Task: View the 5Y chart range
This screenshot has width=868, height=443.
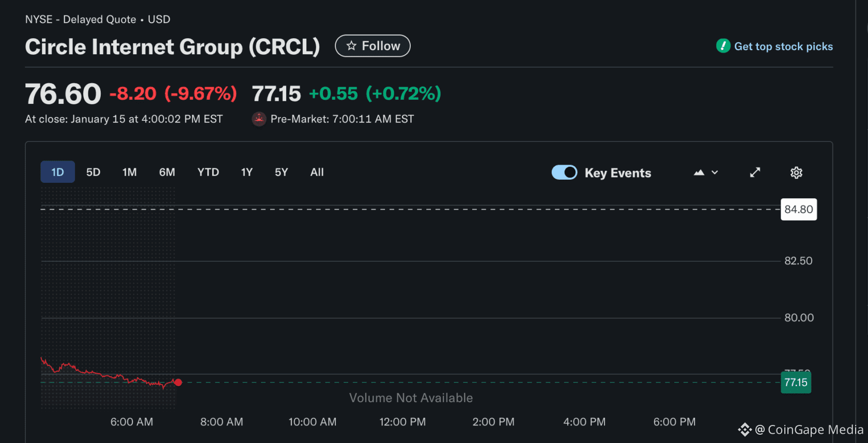Action: click(x=281, y=172)
